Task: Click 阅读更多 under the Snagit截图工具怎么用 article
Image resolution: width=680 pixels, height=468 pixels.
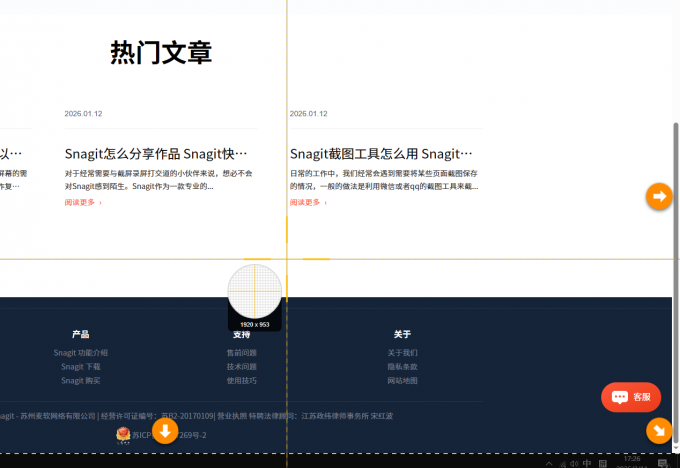Action: click(308, 202)
